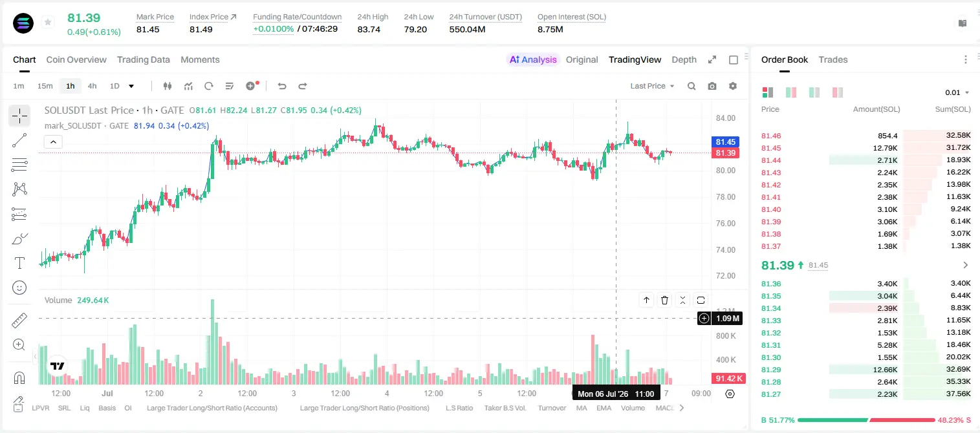Open the Coin Overview tab

pos(76,59)
